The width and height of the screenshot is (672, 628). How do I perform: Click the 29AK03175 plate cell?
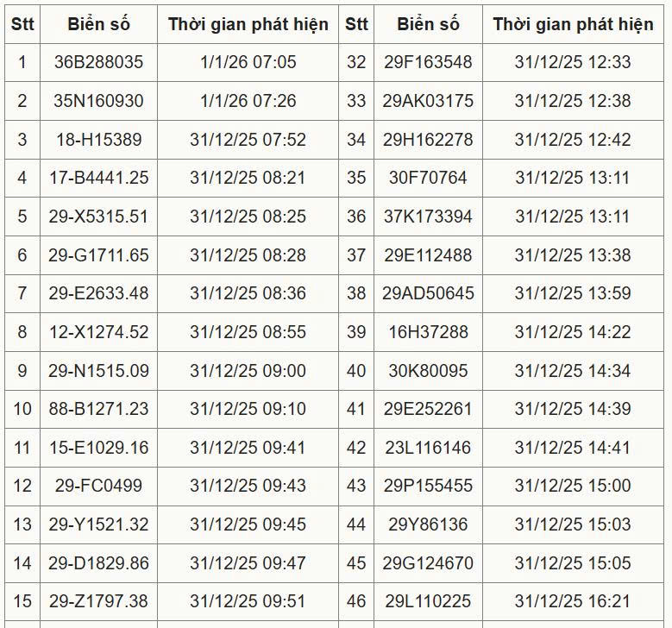tap(428, 101)
